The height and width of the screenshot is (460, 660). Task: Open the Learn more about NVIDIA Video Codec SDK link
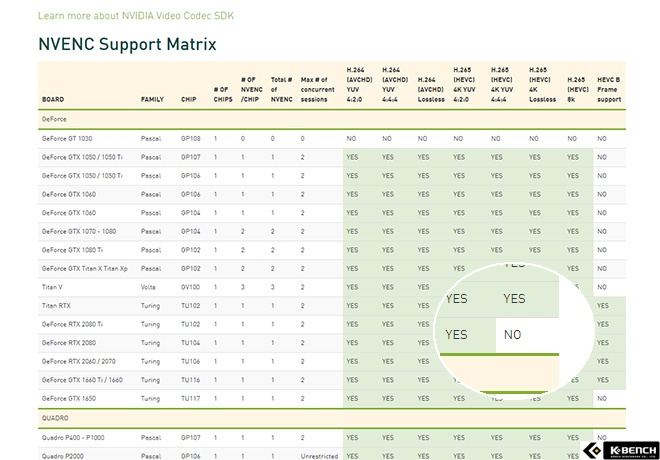[136, 16]
